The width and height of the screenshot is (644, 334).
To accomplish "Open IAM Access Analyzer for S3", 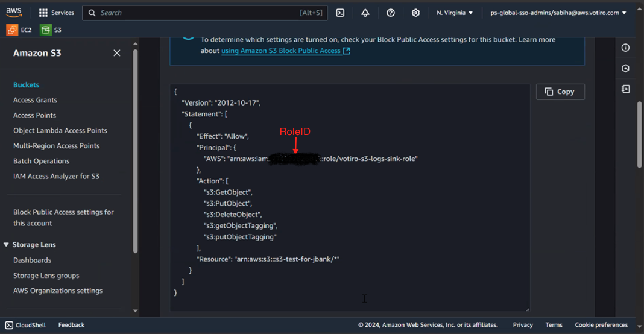I will click(x=56, y=176).
